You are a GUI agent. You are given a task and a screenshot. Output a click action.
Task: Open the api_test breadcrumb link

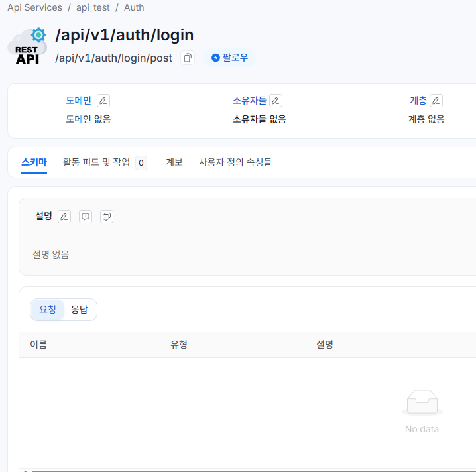[93, 7]
